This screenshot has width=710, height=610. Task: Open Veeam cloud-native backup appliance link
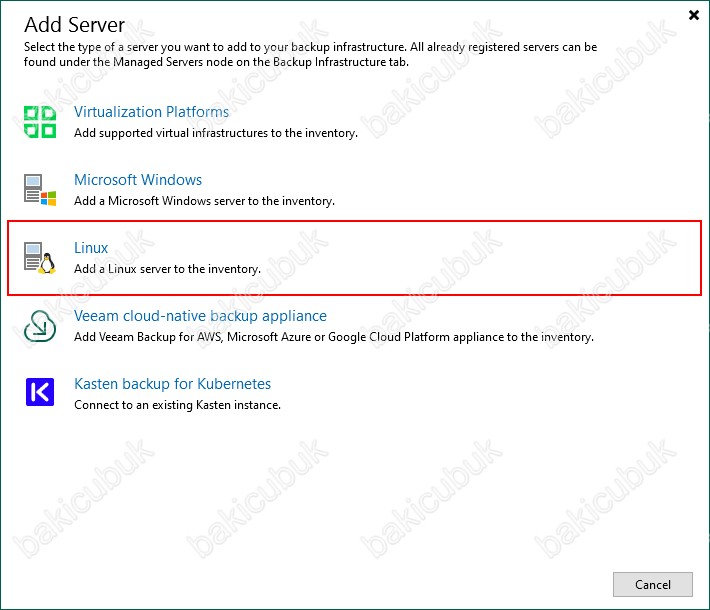pos(200,316)
